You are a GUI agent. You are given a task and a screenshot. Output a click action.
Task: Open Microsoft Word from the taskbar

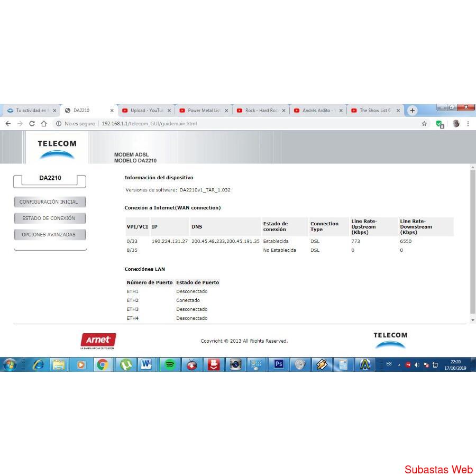point(147,364)
